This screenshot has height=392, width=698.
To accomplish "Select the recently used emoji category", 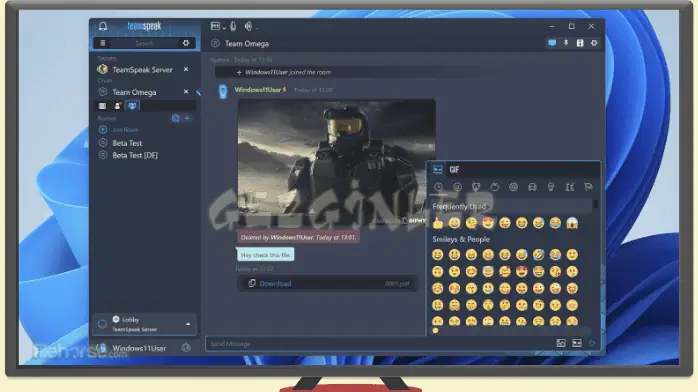I will click(x=438, y=187).
